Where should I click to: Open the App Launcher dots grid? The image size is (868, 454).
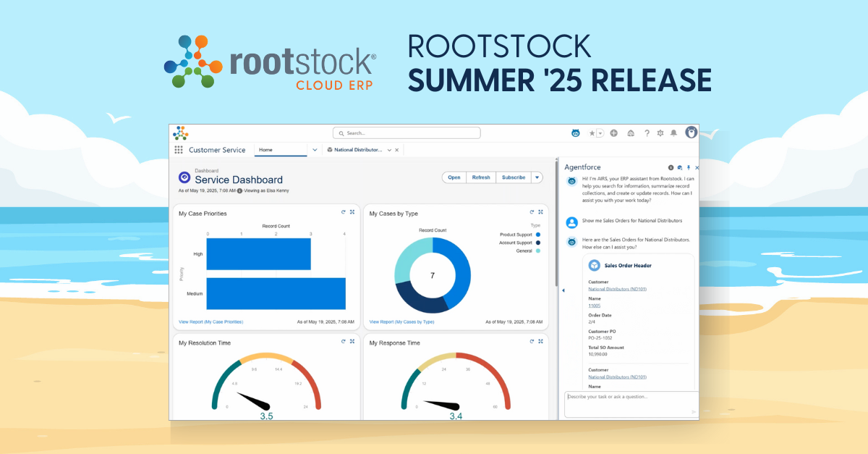179,150
